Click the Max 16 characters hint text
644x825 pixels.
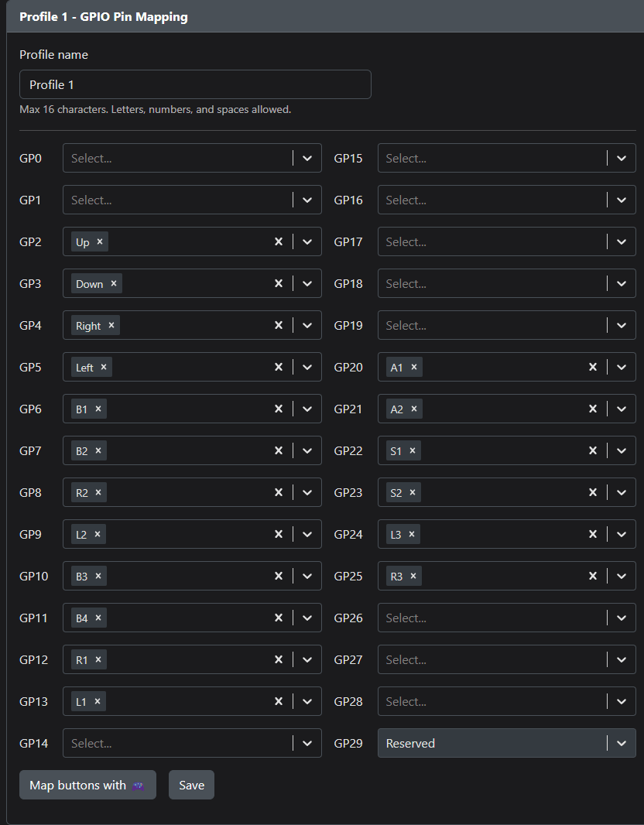(156, 109)
